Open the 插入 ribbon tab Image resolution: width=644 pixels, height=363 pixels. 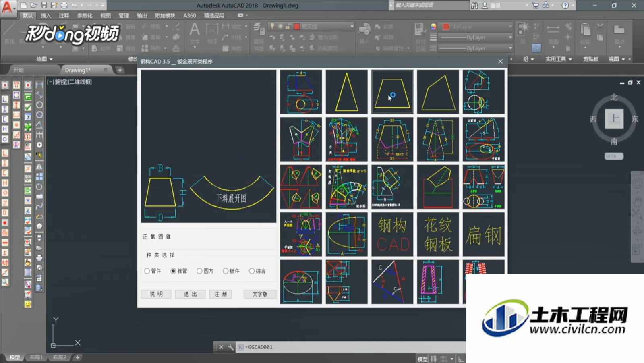coord(46,15)
